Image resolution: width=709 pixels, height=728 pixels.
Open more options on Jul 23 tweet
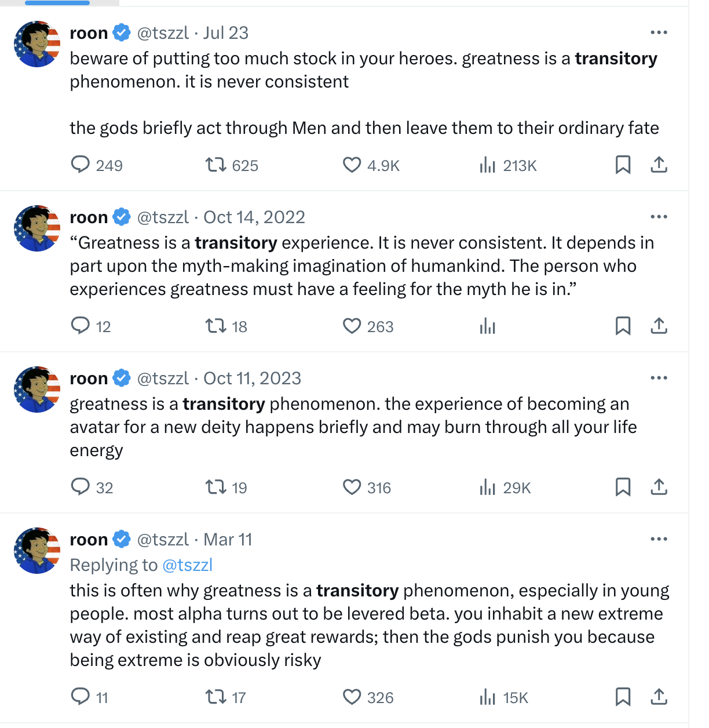(x=659, y=32)
